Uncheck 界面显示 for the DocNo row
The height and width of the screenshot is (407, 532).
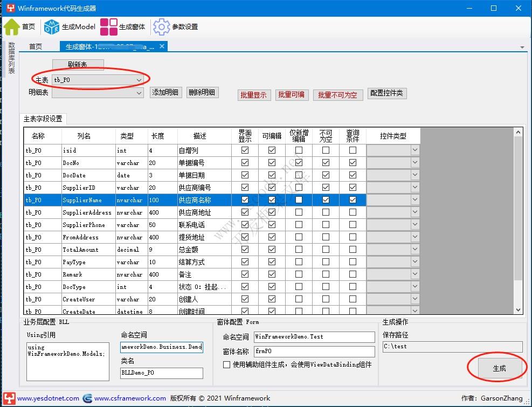pos(245,162)
